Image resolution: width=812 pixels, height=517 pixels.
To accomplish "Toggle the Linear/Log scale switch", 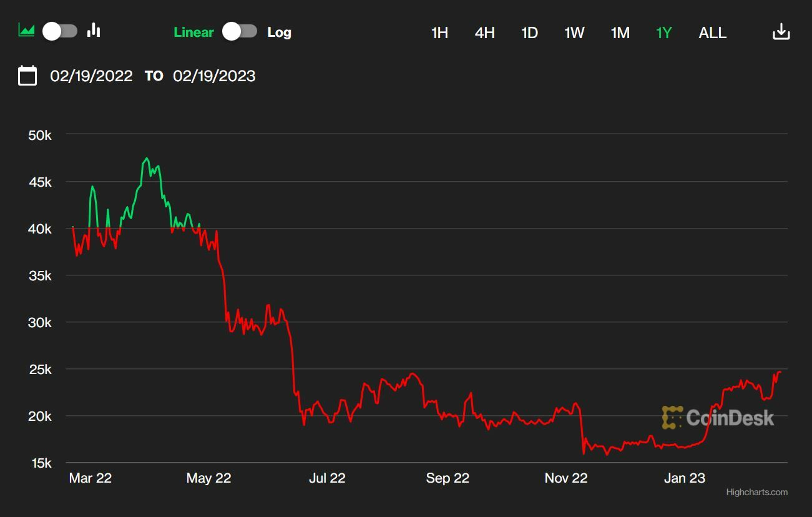I will coord(240,31).
